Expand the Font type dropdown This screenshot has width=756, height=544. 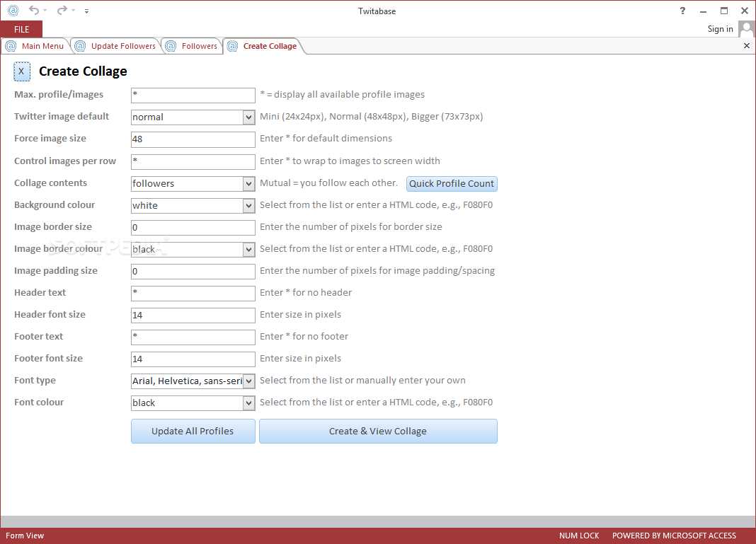point(248,381)
